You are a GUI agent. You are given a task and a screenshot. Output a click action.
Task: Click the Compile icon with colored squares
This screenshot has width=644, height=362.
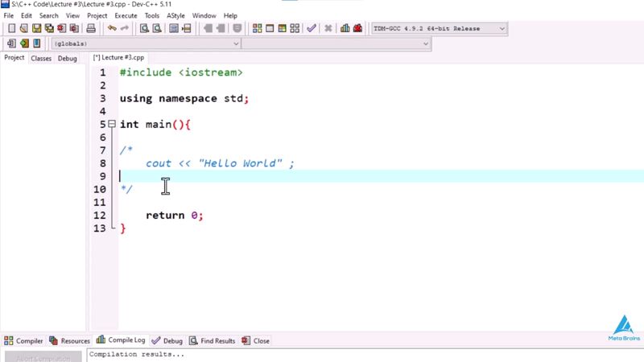click(257, 28)
